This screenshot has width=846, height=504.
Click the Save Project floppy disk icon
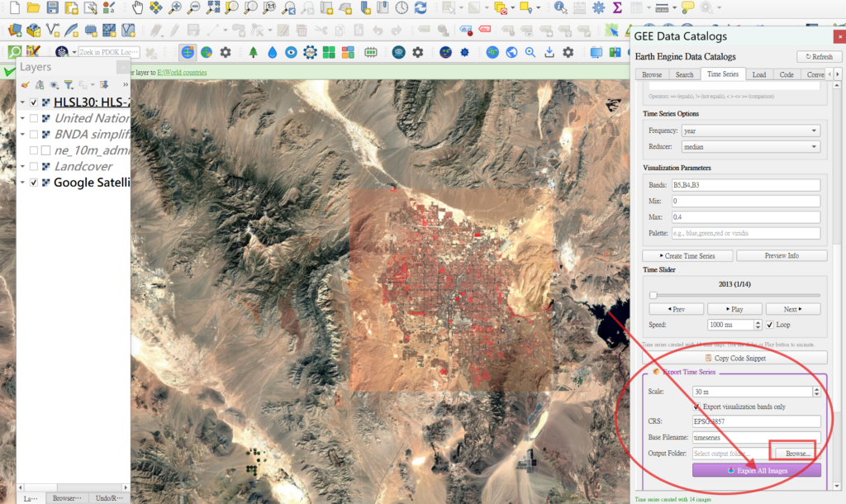pos(53,8)
